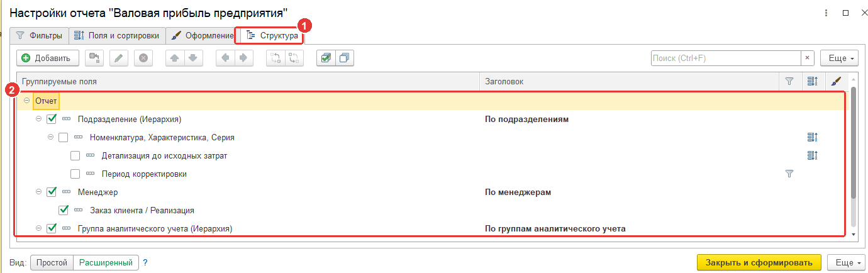Click the По менеджерам heading cell
The image size is (868, 273).
click(x=518, y=192)
